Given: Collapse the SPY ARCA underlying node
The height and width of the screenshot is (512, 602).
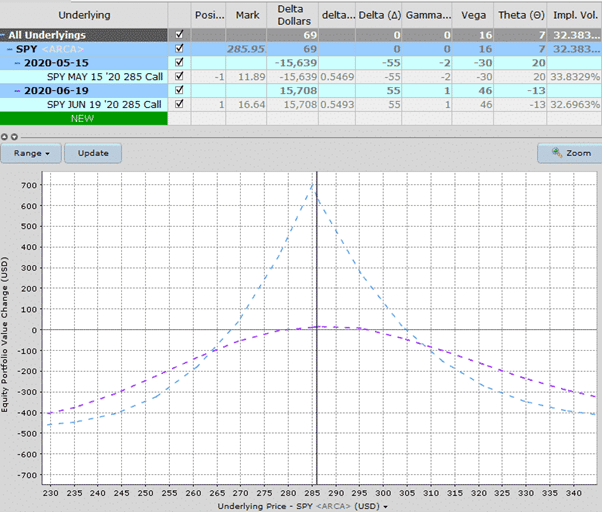Looking at the screenshot, I should point(10,48).
